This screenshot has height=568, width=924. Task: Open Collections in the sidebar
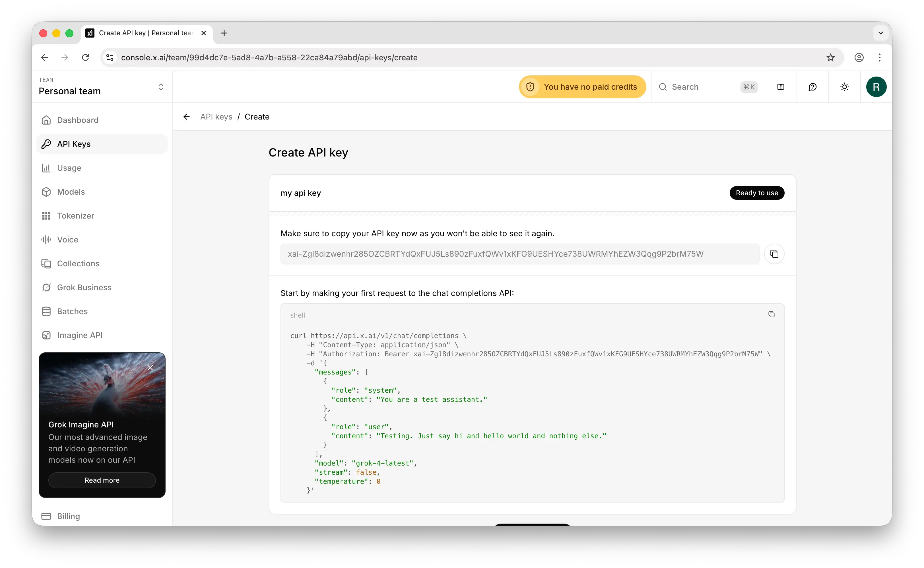(x=78, y=263)
